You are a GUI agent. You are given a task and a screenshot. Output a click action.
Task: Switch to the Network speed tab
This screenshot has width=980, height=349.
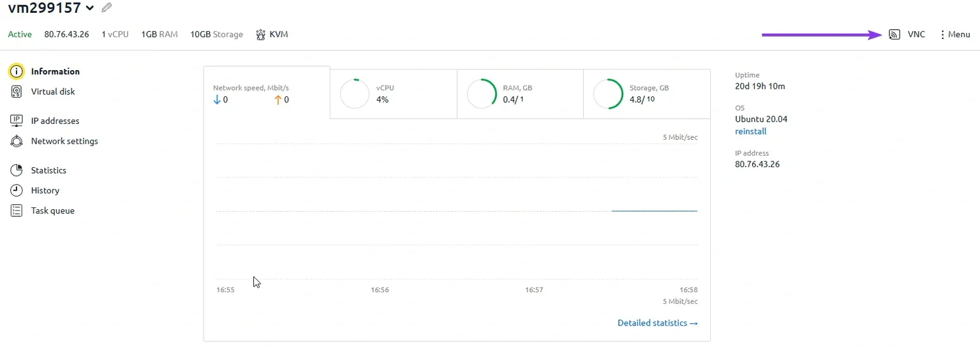coord(266,93)
